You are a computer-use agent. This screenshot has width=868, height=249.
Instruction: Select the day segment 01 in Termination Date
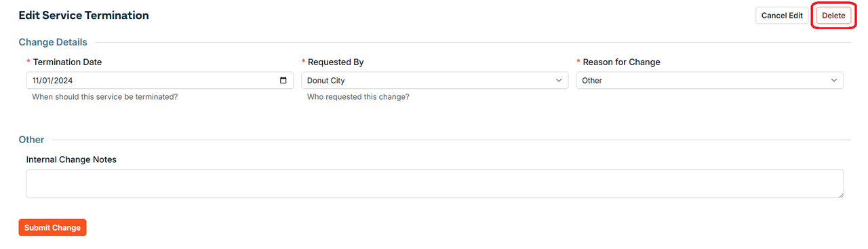pos(48,80)
